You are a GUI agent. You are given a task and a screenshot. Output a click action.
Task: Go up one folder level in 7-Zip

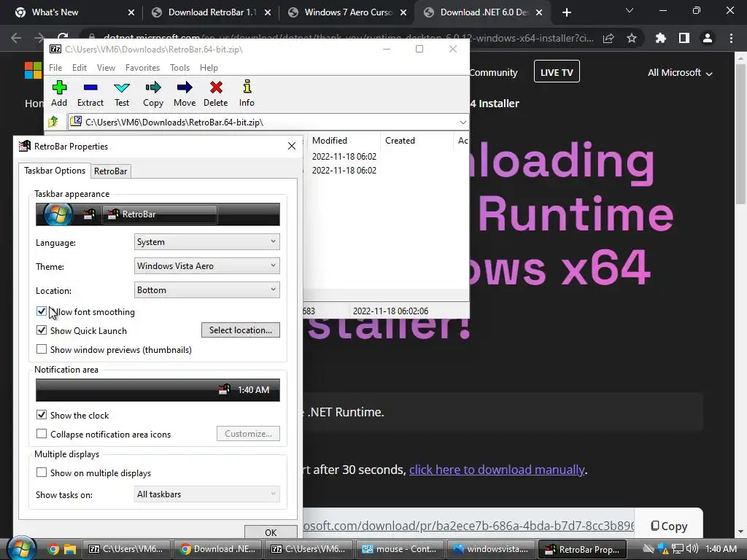pos(53,122)
